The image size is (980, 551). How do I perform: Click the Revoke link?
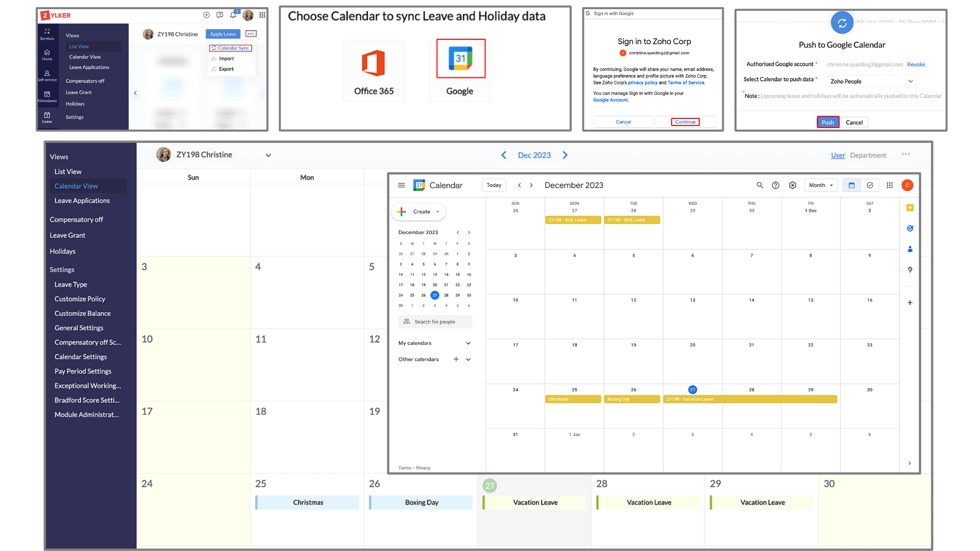[x=916, y=64]
